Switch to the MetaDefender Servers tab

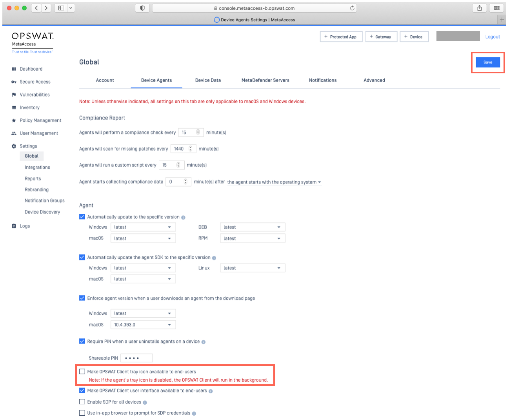coord(265,80)
